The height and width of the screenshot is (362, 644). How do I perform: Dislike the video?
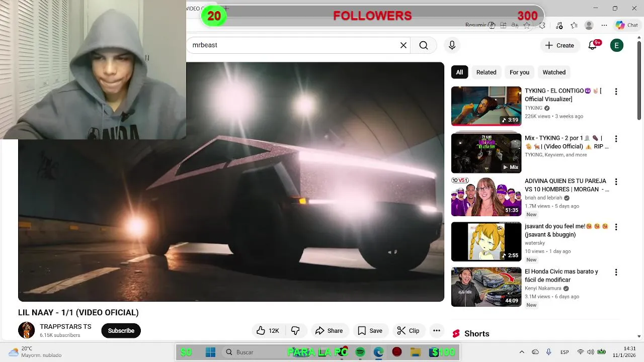296,330
